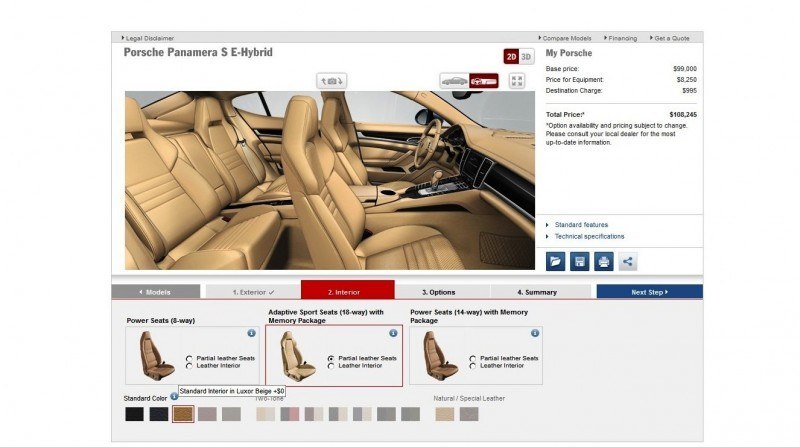Click the Total Price value $108,245

683,115
